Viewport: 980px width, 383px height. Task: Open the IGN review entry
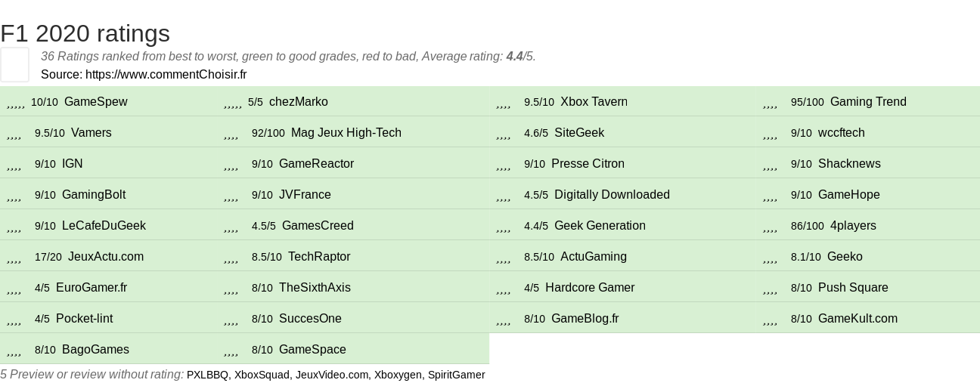pyautogui.click(x=73, y=164)
